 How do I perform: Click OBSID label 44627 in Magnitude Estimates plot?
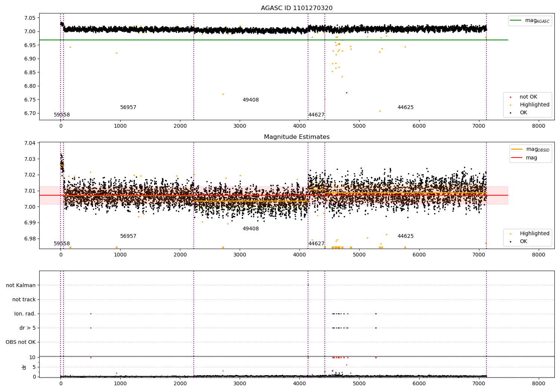click(316, 244)
